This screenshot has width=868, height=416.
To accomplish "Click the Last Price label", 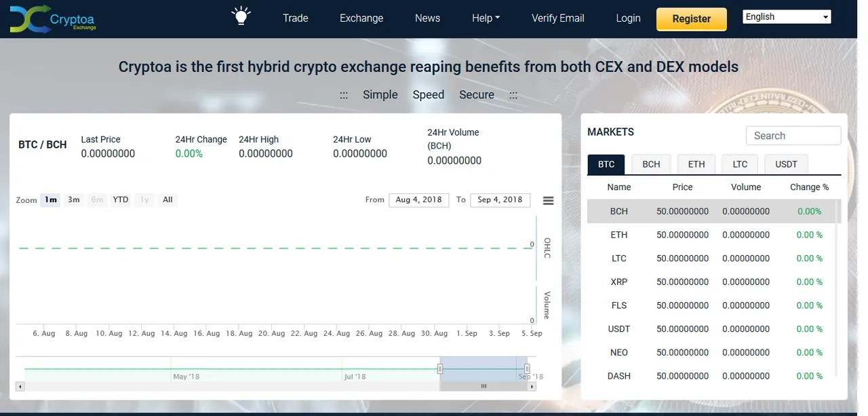I will click(x=100, y=139).
